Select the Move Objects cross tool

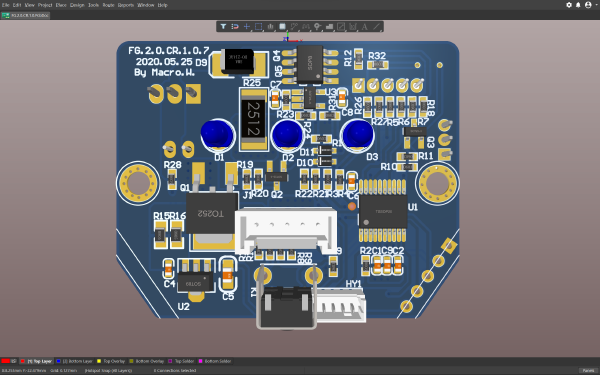pyautogui.click(x=247, y=26)
